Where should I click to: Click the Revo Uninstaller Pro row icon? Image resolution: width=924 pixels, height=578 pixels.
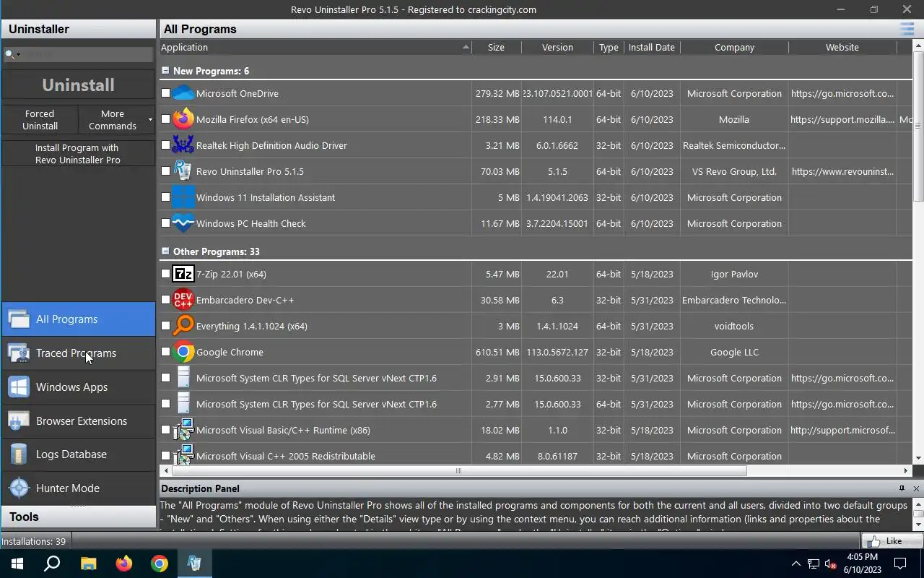click(183, 171)
